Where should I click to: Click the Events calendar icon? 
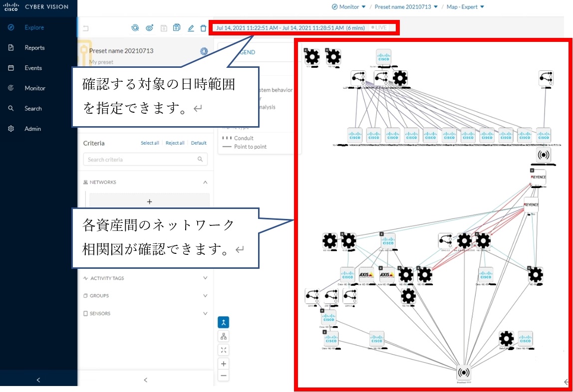[x=11, y=68]
